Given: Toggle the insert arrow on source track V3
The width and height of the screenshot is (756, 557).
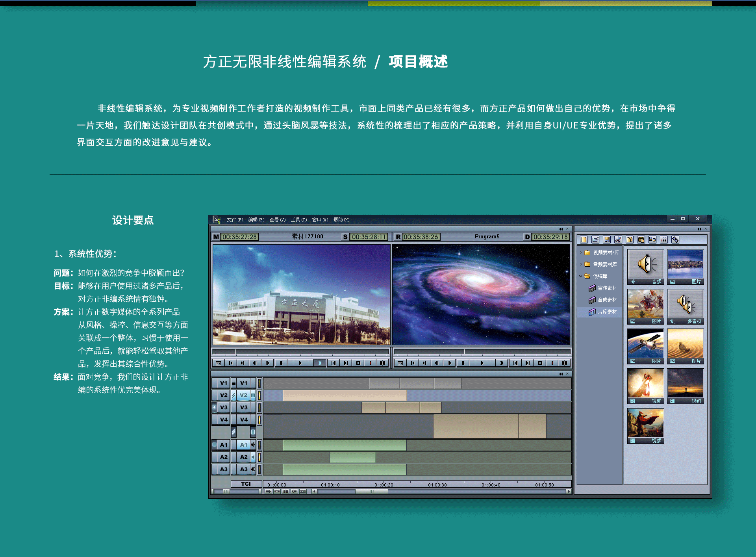Looking at the screenshot, I should click(x=214, y=407).
